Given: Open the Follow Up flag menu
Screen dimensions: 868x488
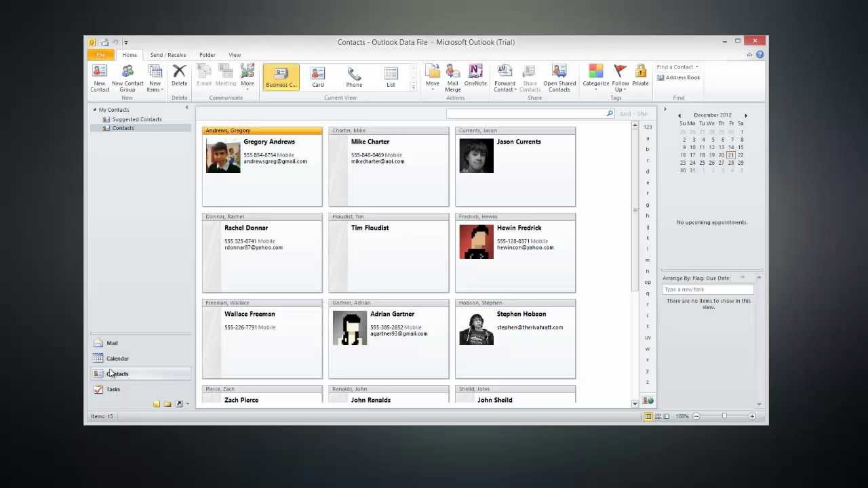Looking at the screenshot, I should [620, 78].
